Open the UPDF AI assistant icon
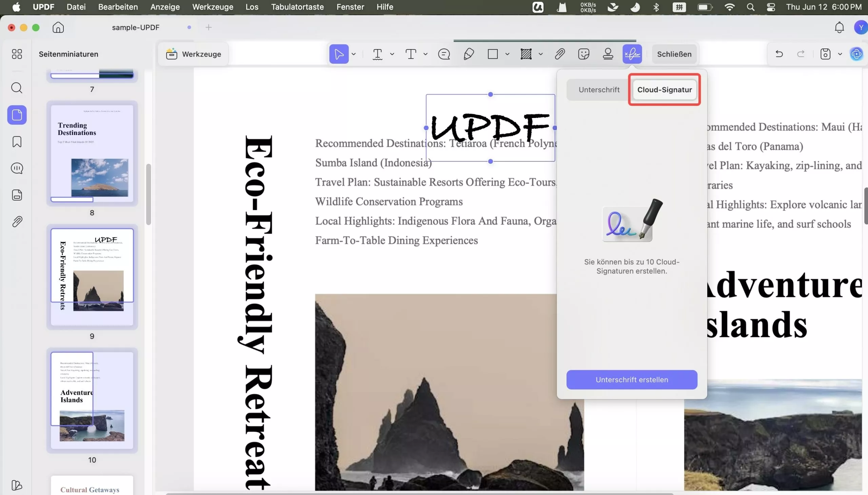Screen dimensions: 868x495 click(x=856, y=54)
